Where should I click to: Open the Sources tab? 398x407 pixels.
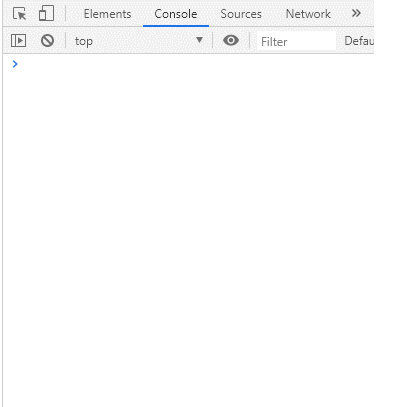241,14
